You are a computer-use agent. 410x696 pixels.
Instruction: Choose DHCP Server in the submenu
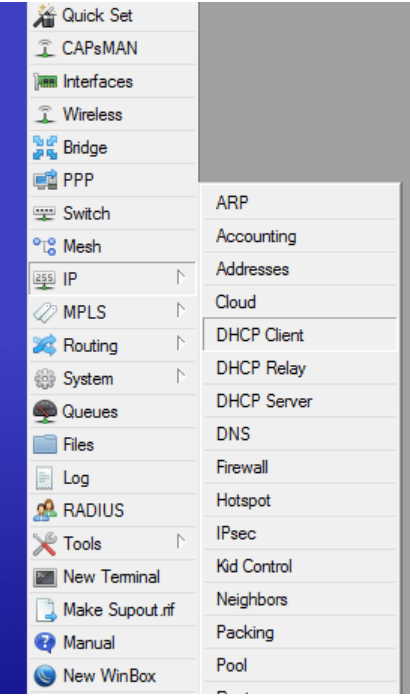pyautogui.click(x=300, y=401)
